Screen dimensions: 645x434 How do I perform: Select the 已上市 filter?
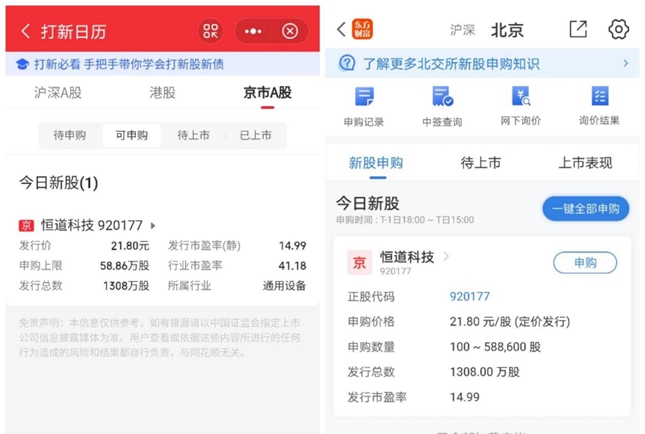(254, 135)
